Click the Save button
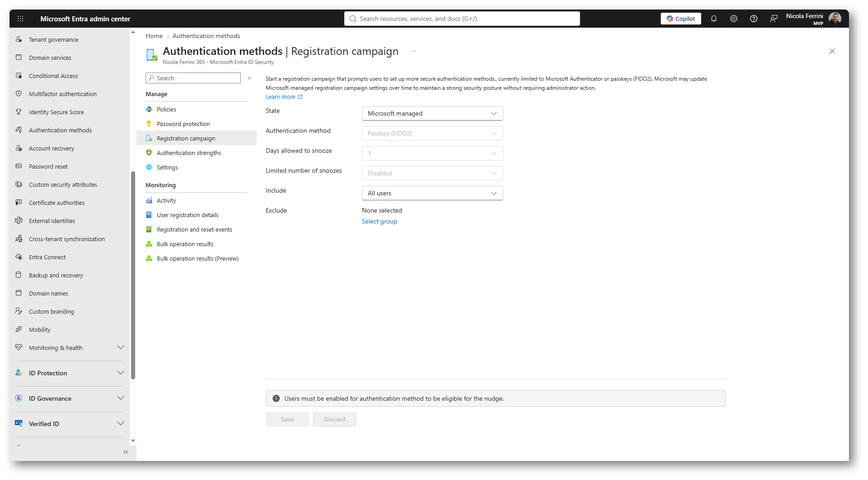The width and height of the screenshot is (868, 480). [288, 419]
